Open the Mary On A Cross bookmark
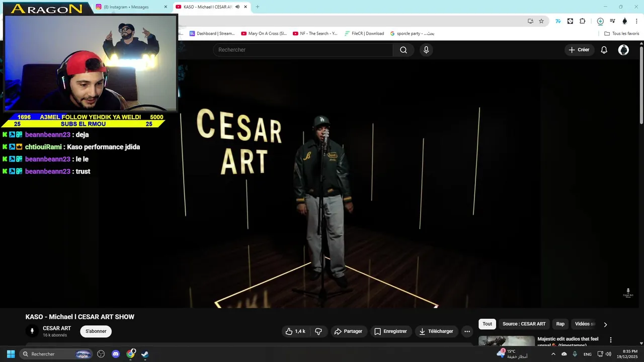 (264, 34)
